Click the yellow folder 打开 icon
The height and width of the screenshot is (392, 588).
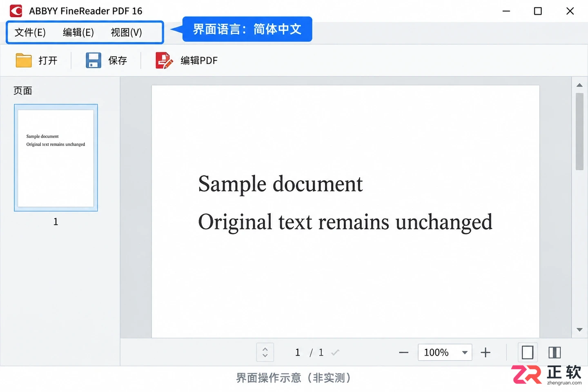(24, 60)
